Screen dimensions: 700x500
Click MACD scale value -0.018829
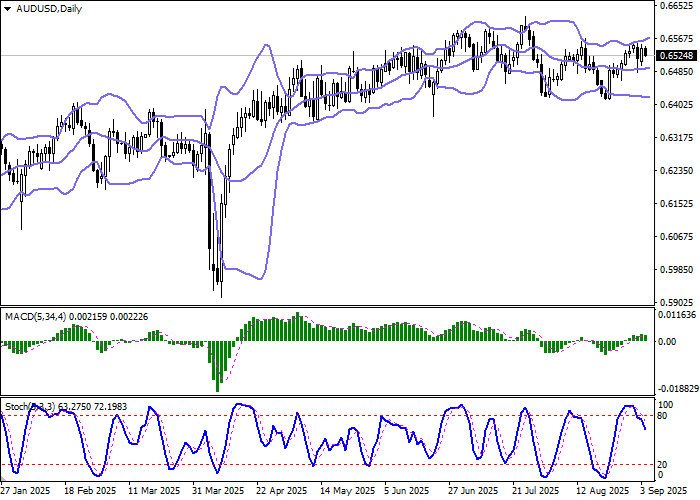tap(678, 389)
